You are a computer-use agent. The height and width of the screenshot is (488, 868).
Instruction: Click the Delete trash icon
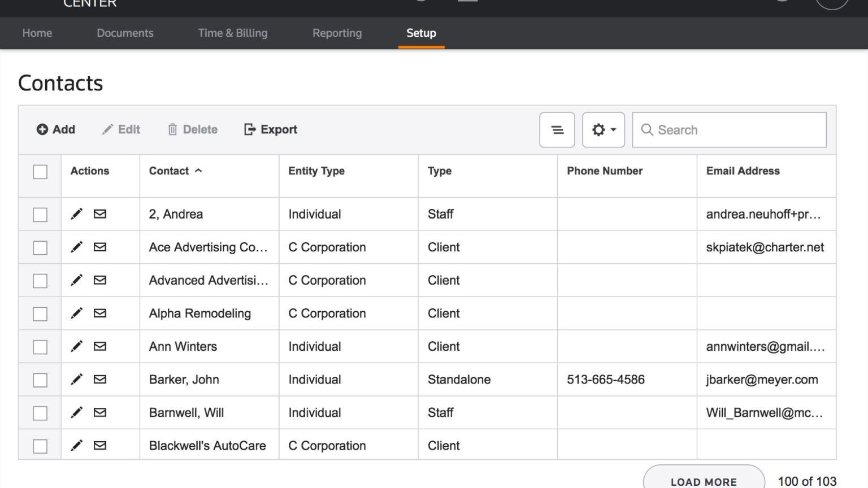click(172, 129)
